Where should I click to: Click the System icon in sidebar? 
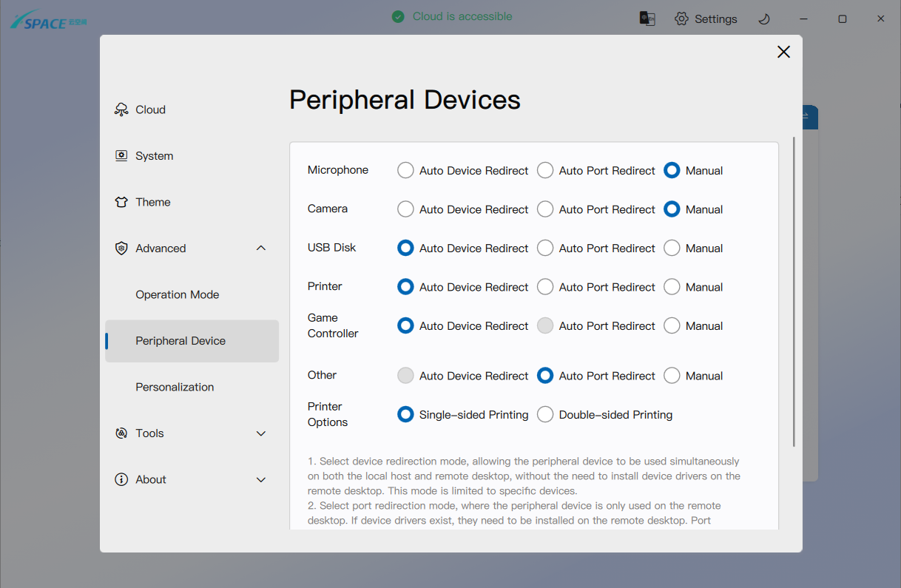tap(121, 156)
